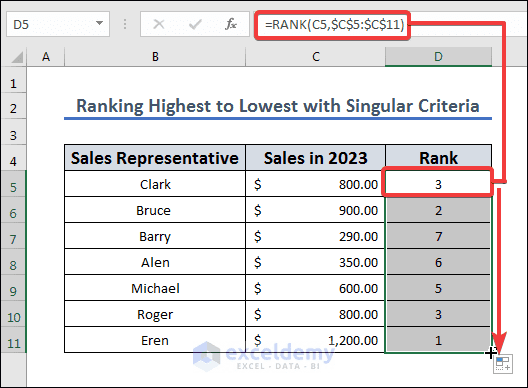Open the Insert Function fx dialog

pos(231,24)
